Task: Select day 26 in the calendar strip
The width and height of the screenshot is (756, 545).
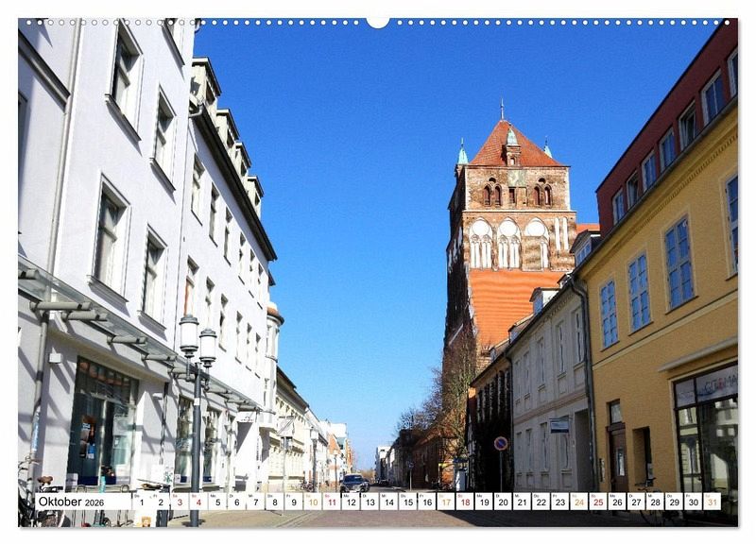Action: [x=618, y=502]
